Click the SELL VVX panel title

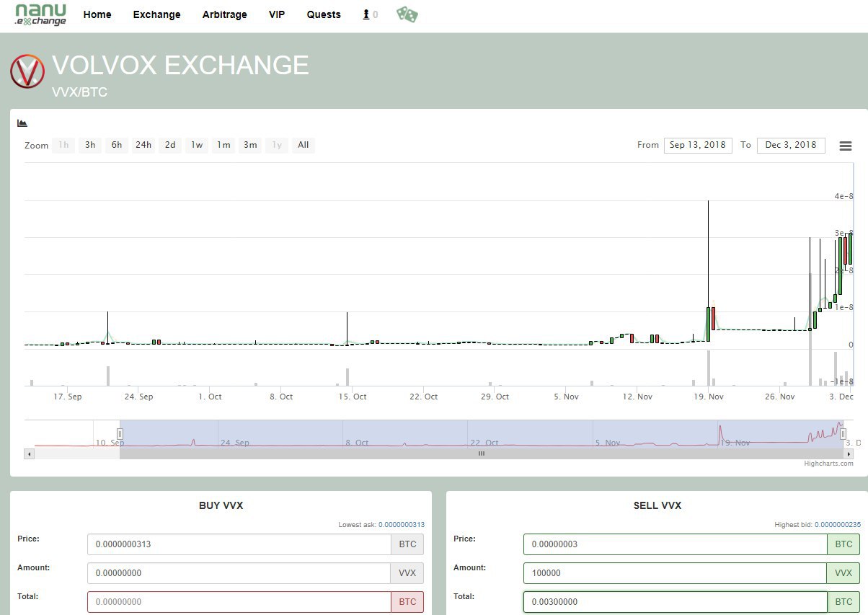(657, 505)
